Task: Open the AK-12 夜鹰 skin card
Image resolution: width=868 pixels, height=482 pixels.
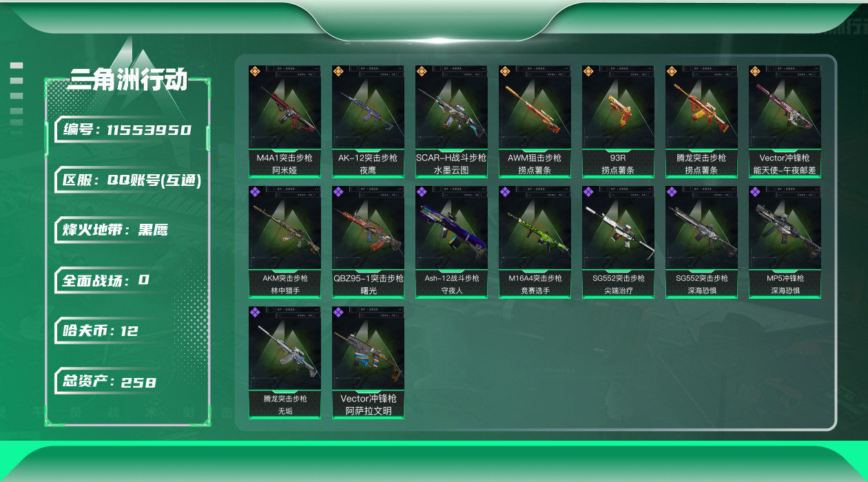Action: click(x=368, y=122)
